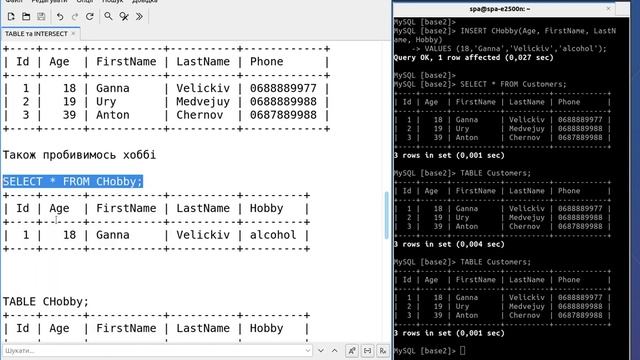Click the terminal prompt cursor at bottom
Viewport: 640px width, 360px height.
click(462, 351)
